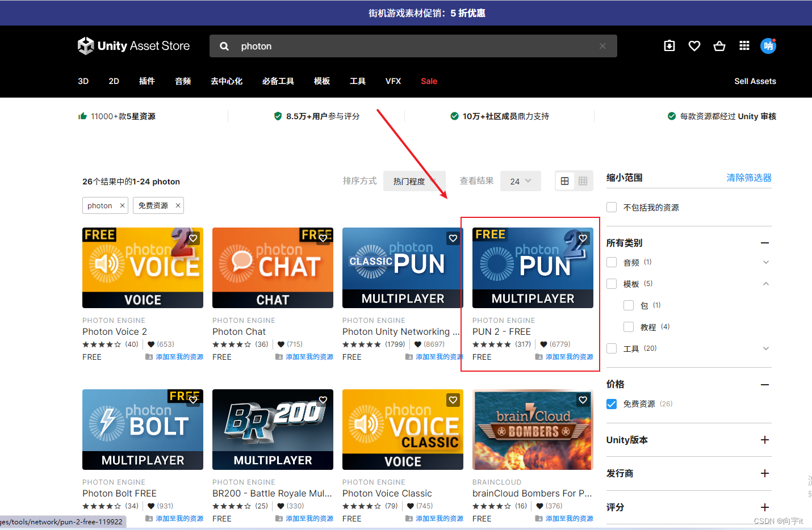Viewport: 812px width, 530px height.
Task: Check the 包 subcategory checkbox
Action: (x=629, y=305)
